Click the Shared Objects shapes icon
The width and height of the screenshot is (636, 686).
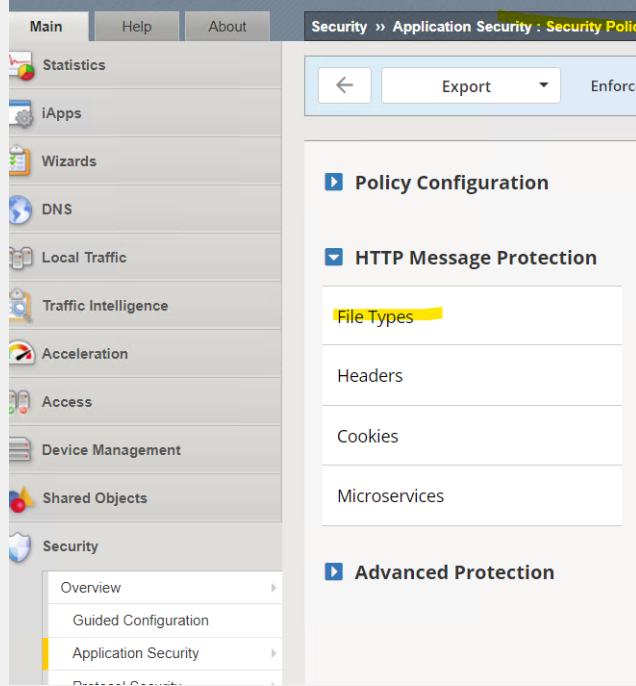point(21,498)
